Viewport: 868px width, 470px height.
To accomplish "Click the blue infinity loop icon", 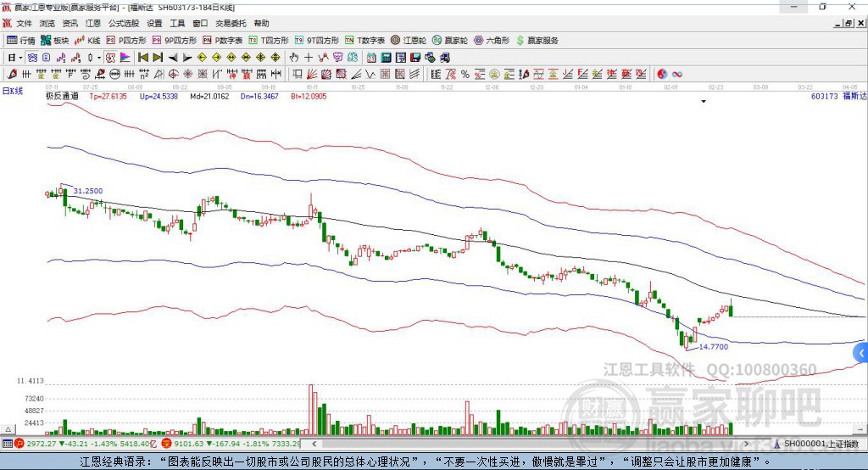I will coord(677,75).
